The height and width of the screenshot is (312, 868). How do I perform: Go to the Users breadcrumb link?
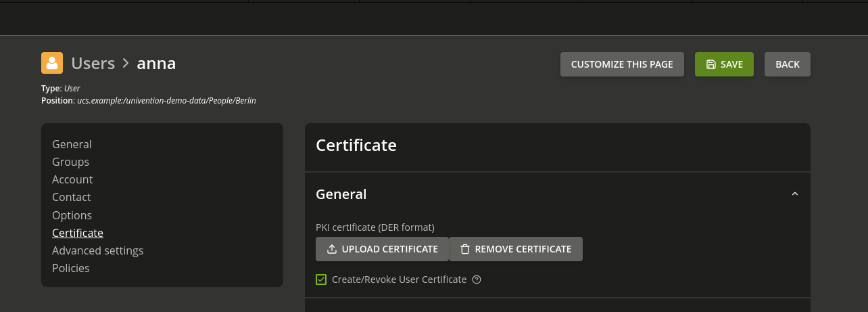point(93,64)
